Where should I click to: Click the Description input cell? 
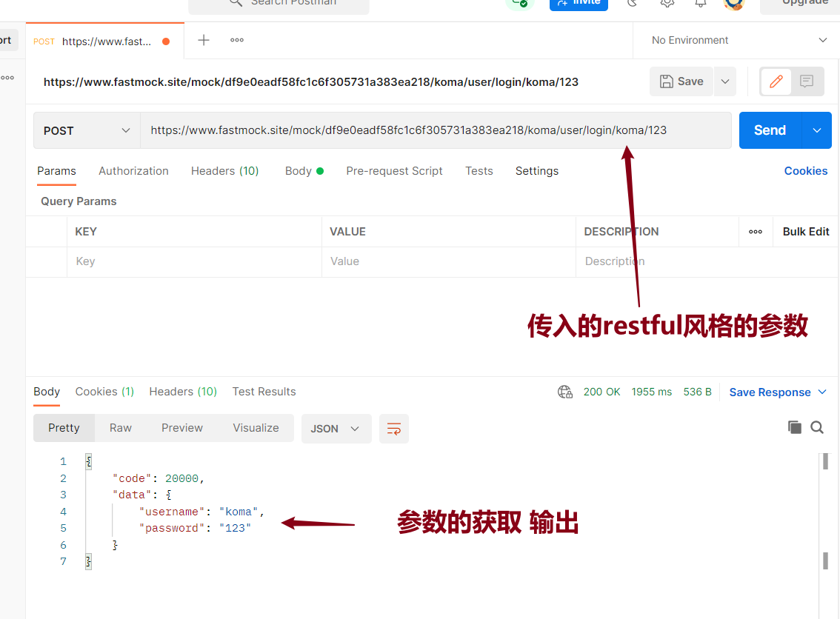tap(707, 261)
